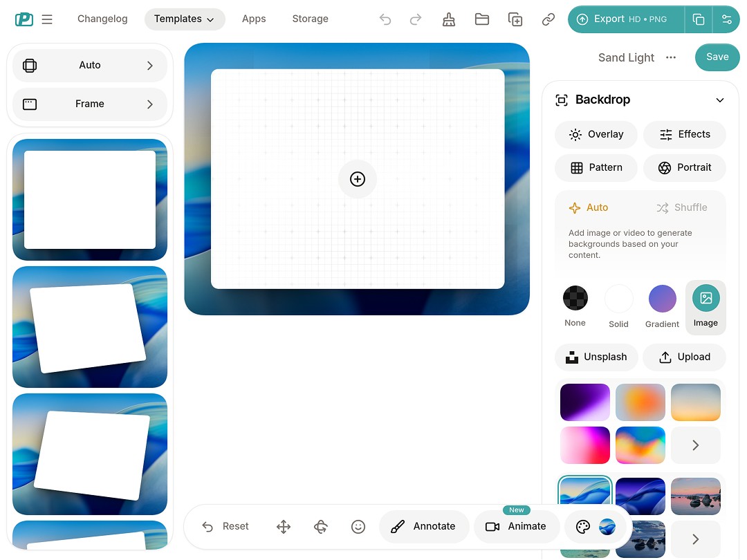
Task: Open the Overlay settings in Backdrop panel
Action: pos(596,134)
